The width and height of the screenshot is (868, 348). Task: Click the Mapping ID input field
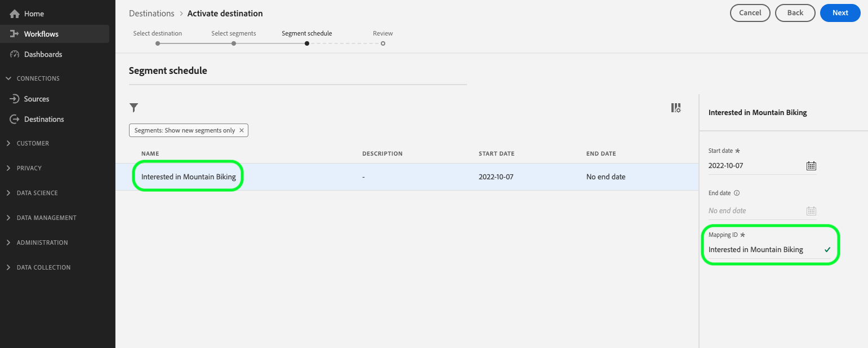pos(770,250)
